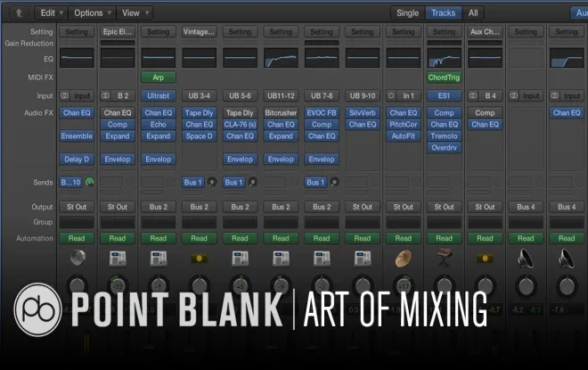The image size is (588, 370).
Task: Click the drum machine icon on UB 9-10 channel
Action: pos(363,259)
